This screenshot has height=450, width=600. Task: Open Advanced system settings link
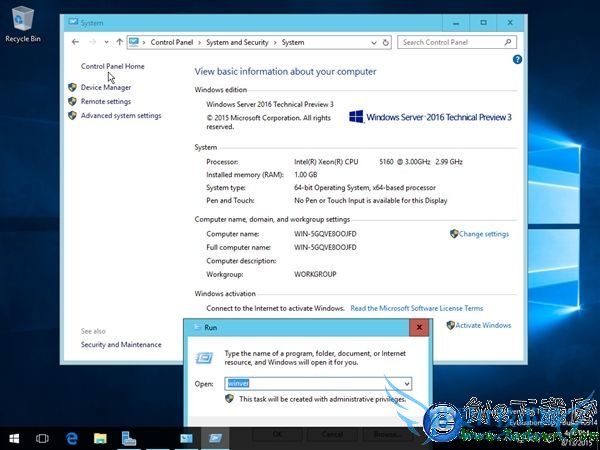click(x=121, y=116)
